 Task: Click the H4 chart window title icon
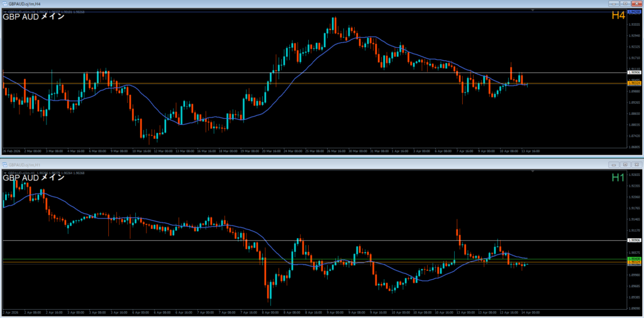click(4, 4)
